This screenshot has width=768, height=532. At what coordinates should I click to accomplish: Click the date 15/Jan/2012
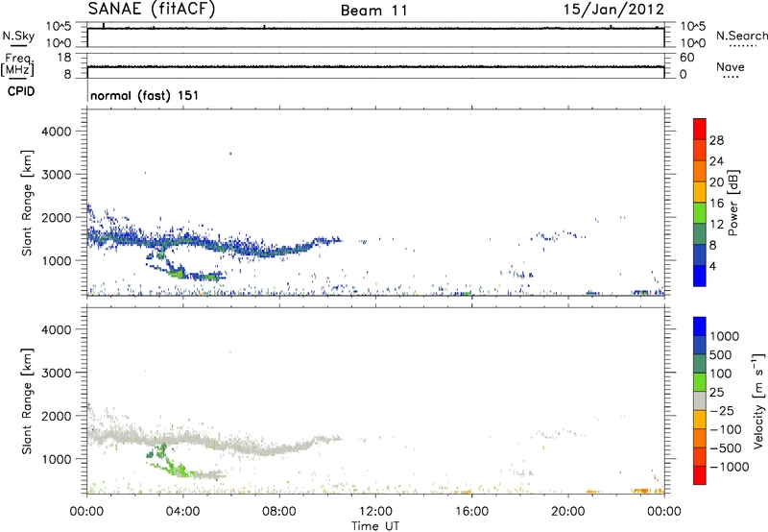(613, 10)
